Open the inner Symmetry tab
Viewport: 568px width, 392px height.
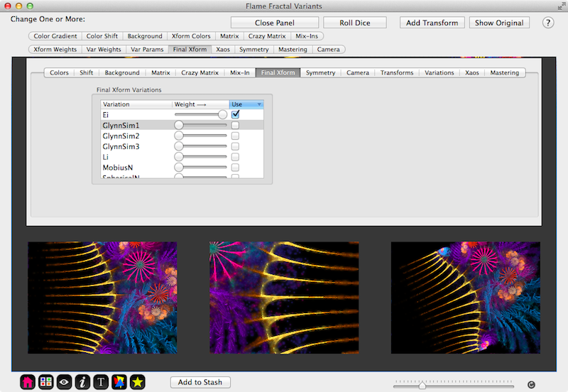click(x=321, y=72)
